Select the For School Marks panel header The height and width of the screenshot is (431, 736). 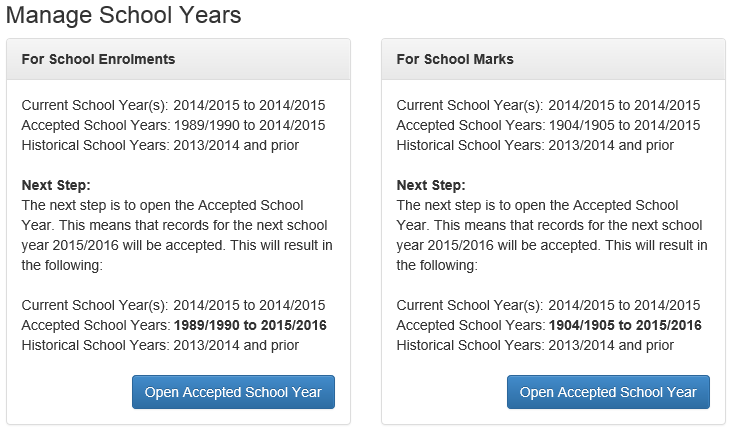coord(455,59)
